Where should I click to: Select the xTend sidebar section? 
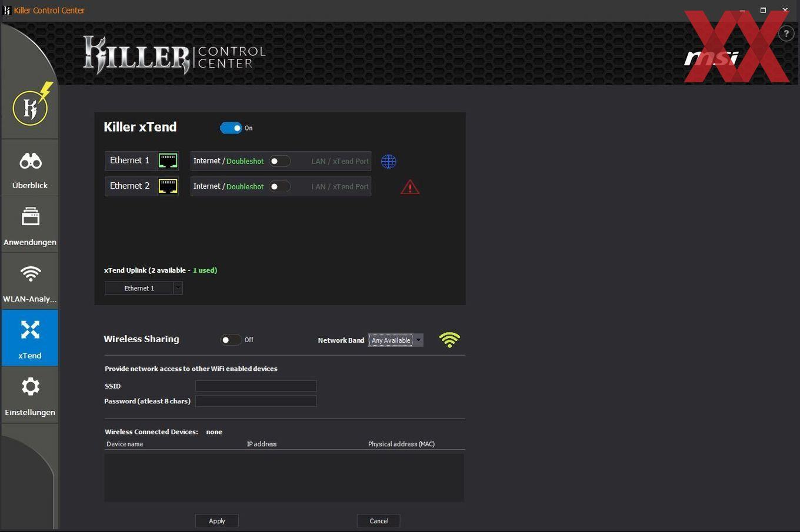point(30,338)
